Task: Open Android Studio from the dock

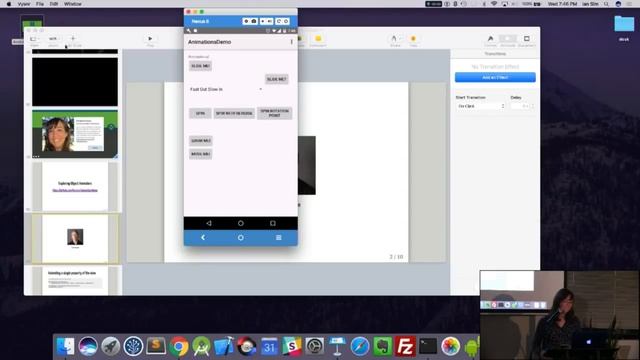Action: pyautogui.click(x=201, y=346)
